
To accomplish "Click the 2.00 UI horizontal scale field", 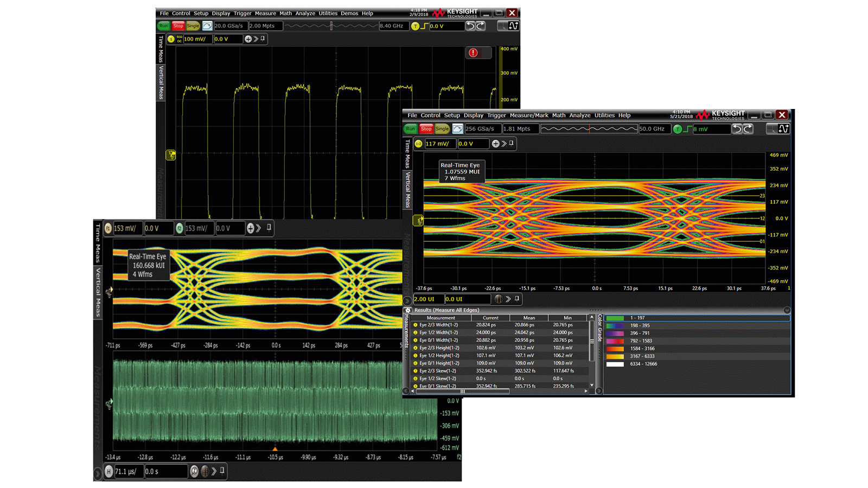I will pyautogui.click(x=428, y=299).
